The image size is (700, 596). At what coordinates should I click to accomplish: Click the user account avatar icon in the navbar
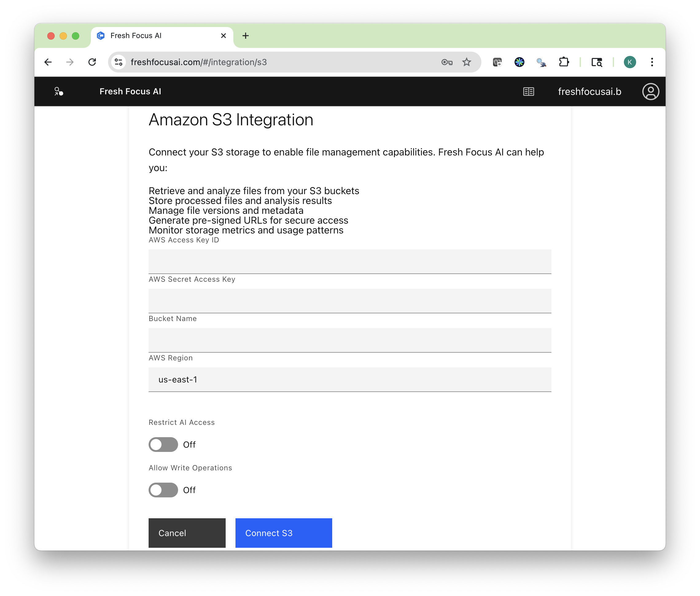click(x=651, y=91)
